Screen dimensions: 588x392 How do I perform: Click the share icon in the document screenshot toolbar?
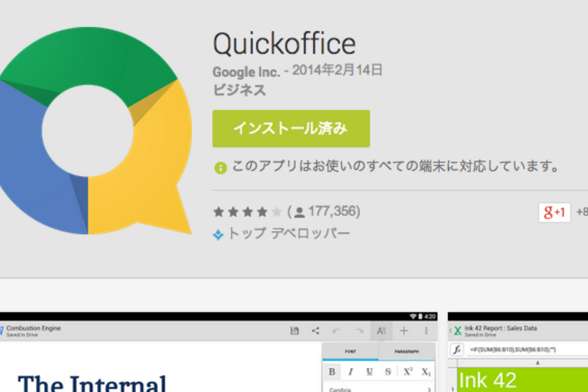pyautogui.click(x=315, y=331)
